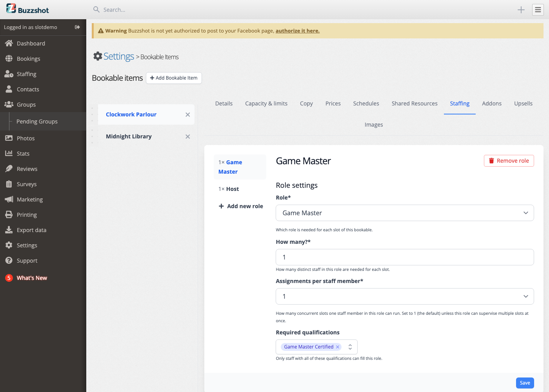The height and width of the screenshot is (392, 549).
Task: Open the Shared Resources tab
Action: click(414, 103)
